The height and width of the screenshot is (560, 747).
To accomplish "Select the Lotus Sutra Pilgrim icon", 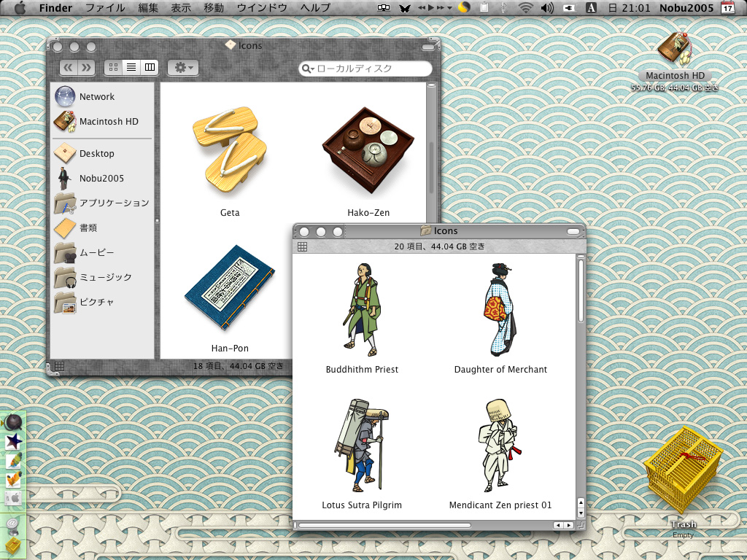I will 362,446.
